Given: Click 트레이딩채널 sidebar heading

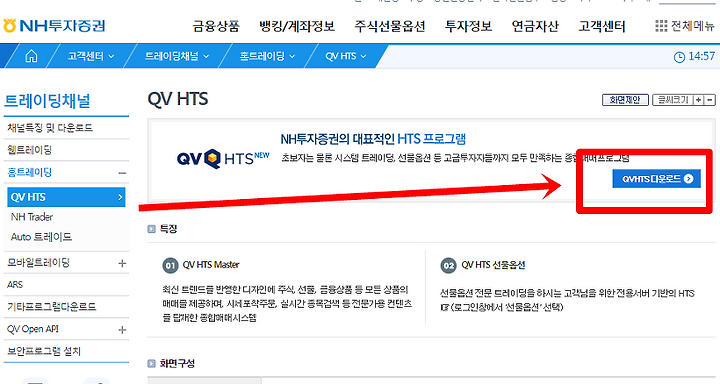Looking at the screenshot, I should (47, 101).
